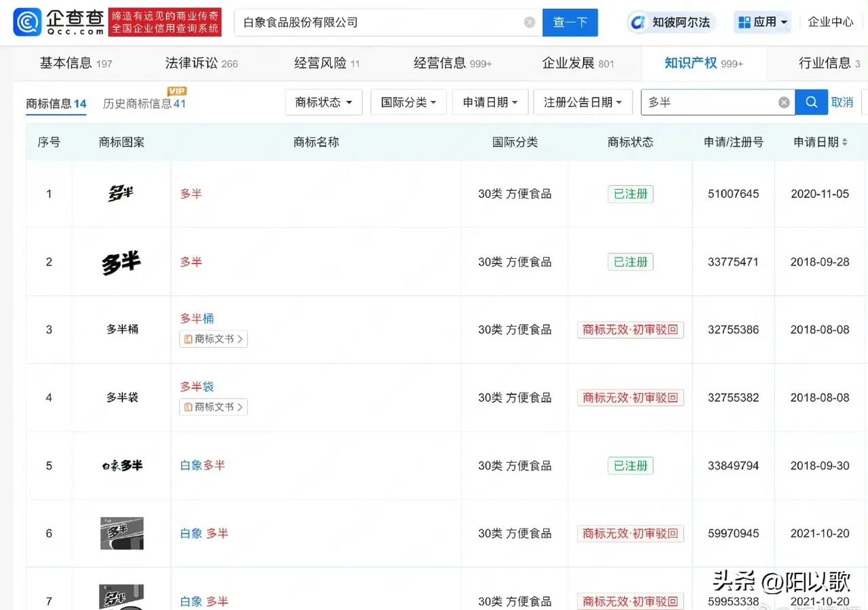The height and width of the screenshot is (610, 868).
Task: Click the 查一下 search button
Action: coord(570,22)
